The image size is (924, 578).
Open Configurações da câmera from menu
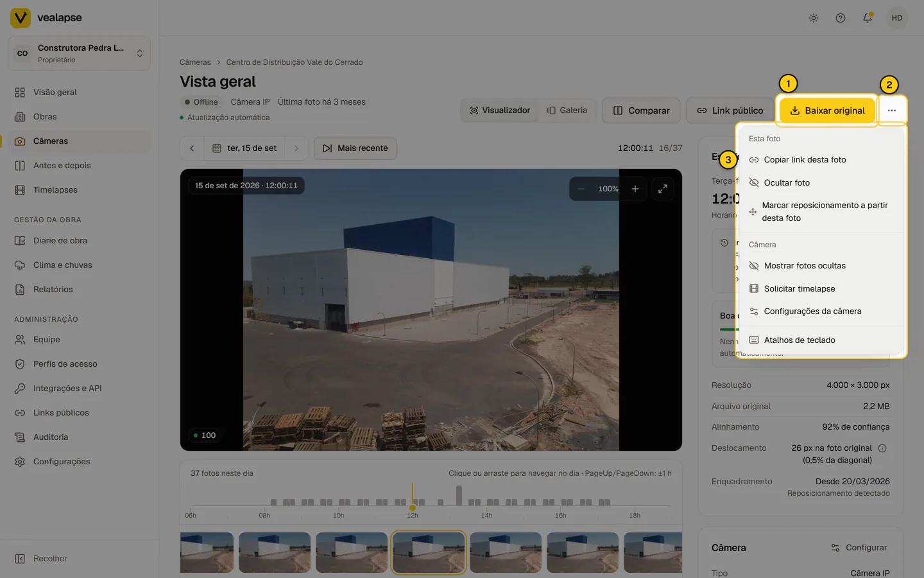(821, 311)
